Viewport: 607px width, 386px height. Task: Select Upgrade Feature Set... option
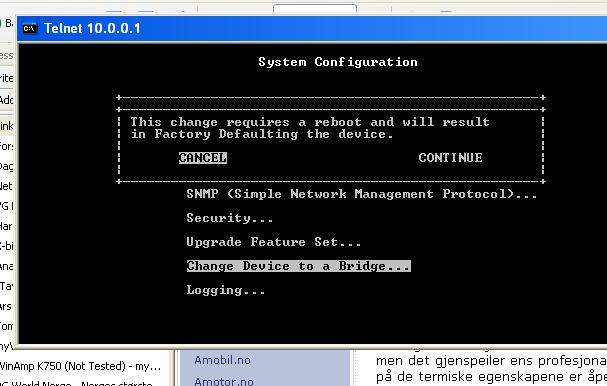(274, 242)
